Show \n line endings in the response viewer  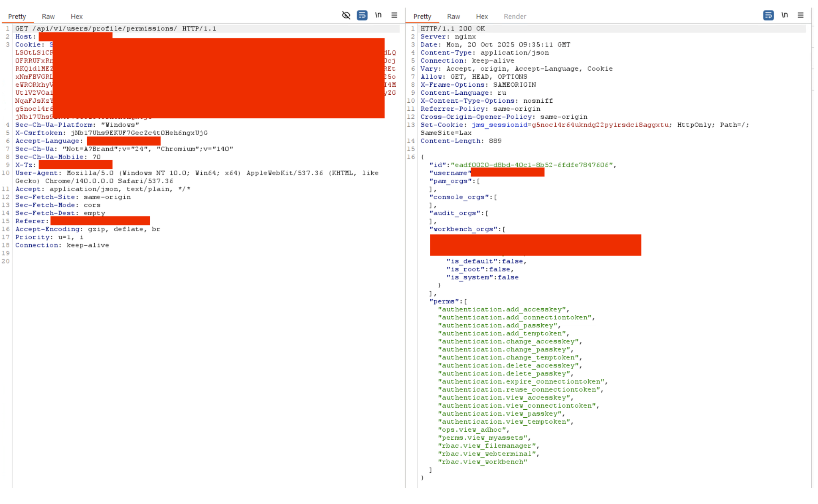(x=785, y=15)
